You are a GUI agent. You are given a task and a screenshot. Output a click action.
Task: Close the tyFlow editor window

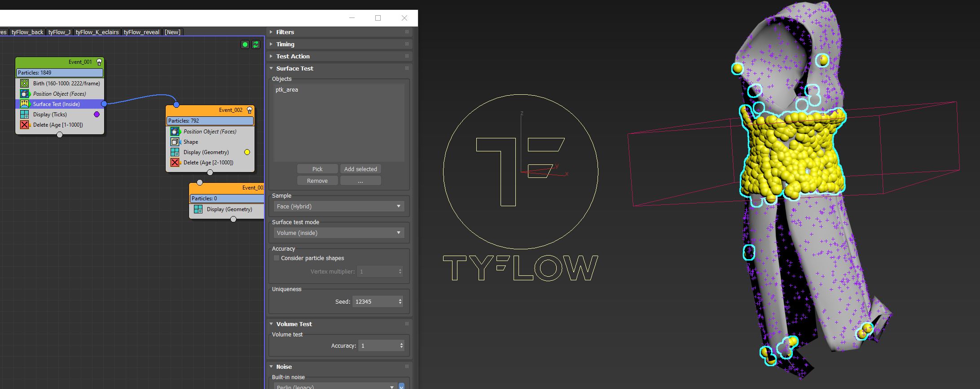point(404,18)
